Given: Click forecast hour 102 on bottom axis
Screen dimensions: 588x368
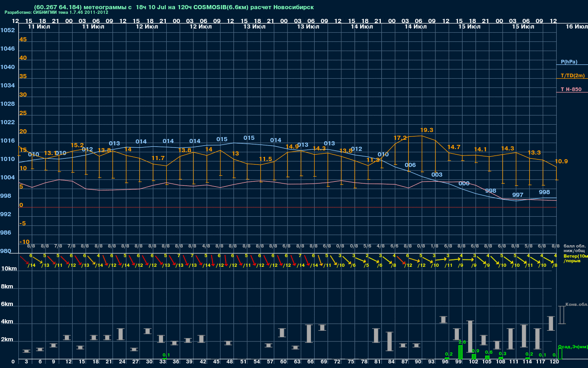Looking at the screenshot, I should tap(474, 362).
